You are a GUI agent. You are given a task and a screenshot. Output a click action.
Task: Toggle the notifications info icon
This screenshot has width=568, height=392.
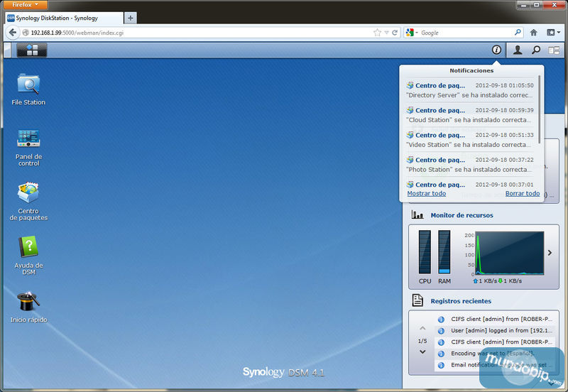click(496, 50)
